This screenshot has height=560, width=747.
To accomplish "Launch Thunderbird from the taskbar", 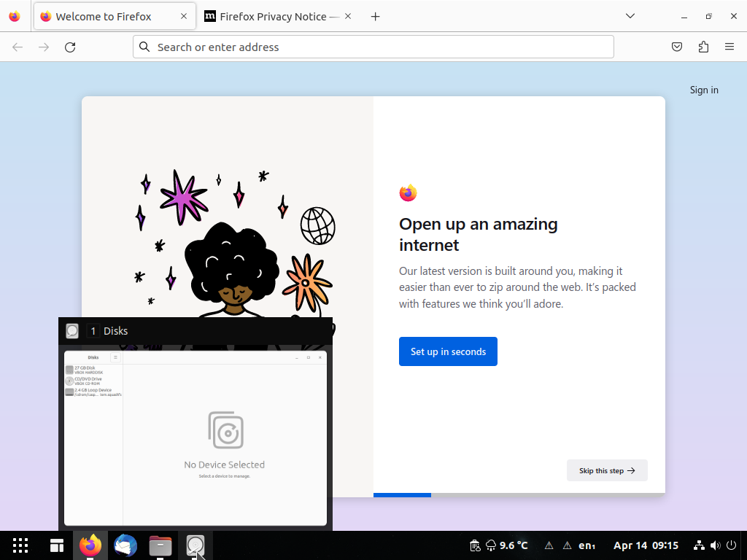I will 125,545.
